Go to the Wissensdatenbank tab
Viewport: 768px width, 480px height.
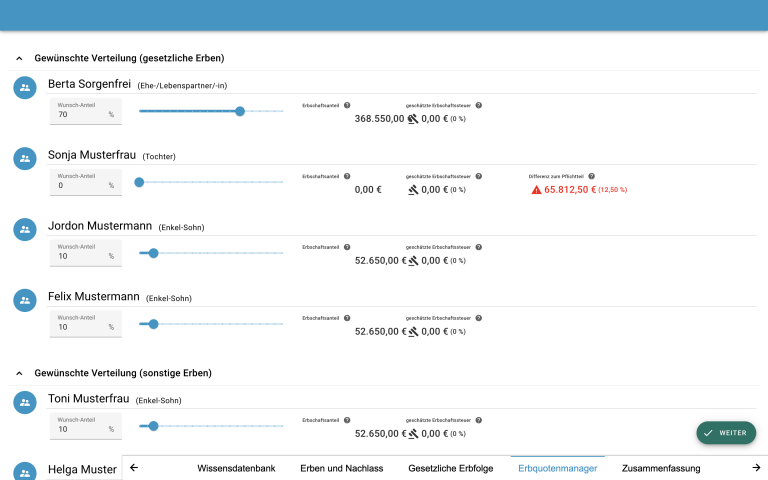click(237, 468)
